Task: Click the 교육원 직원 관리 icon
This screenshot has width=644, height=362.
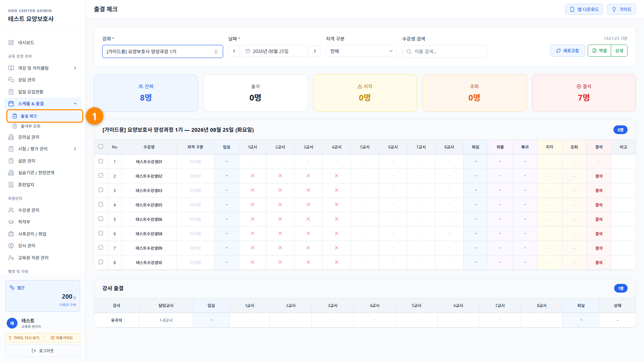Action: 11,258
